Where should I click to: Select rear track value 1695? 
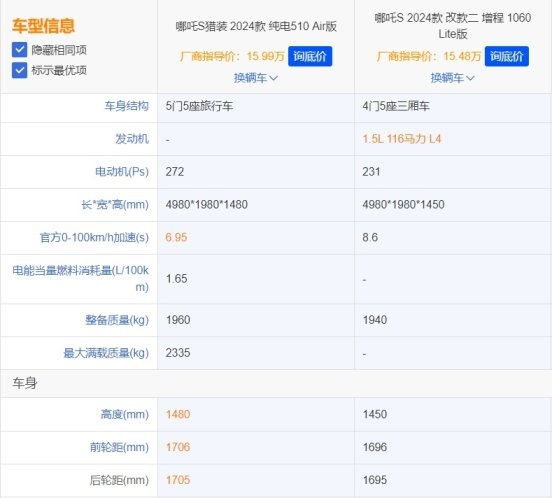(375, 480)
